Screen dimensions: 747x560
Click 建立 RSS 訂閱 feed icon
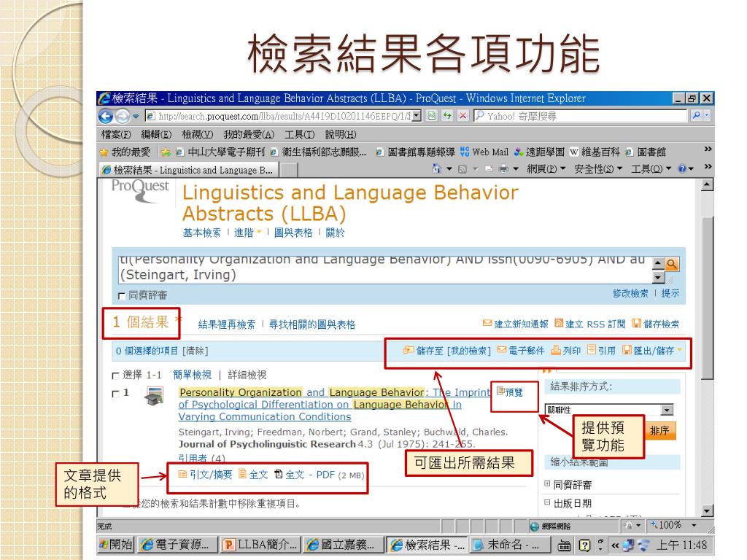[x=559, y=323]
